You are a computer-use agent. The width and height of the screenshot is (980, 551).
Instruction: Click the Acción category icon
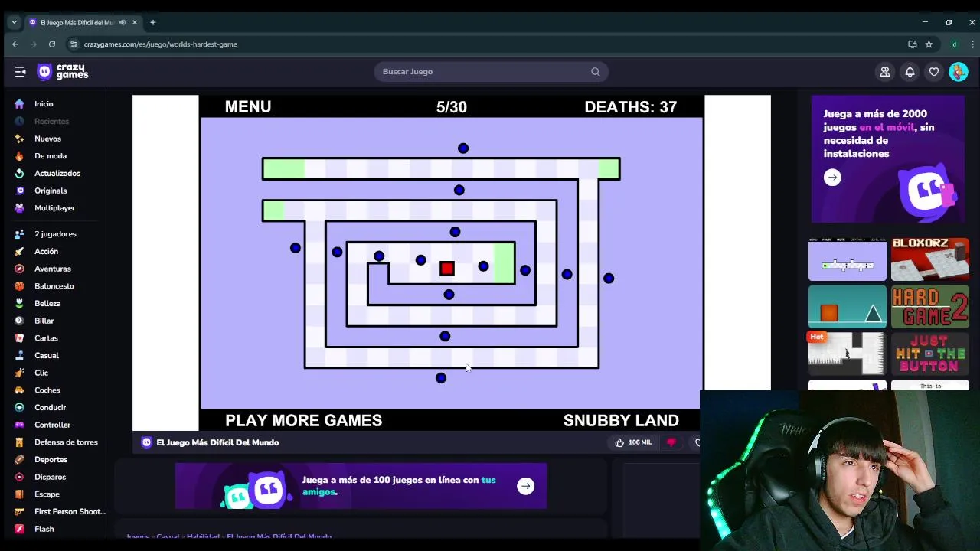coord(19,251)
